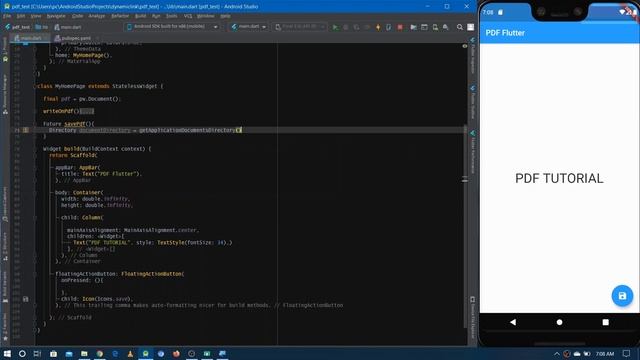Open the main.dart run configuration dropdown
The width and height of the screenshot is (640, 360).
[249, 27]
